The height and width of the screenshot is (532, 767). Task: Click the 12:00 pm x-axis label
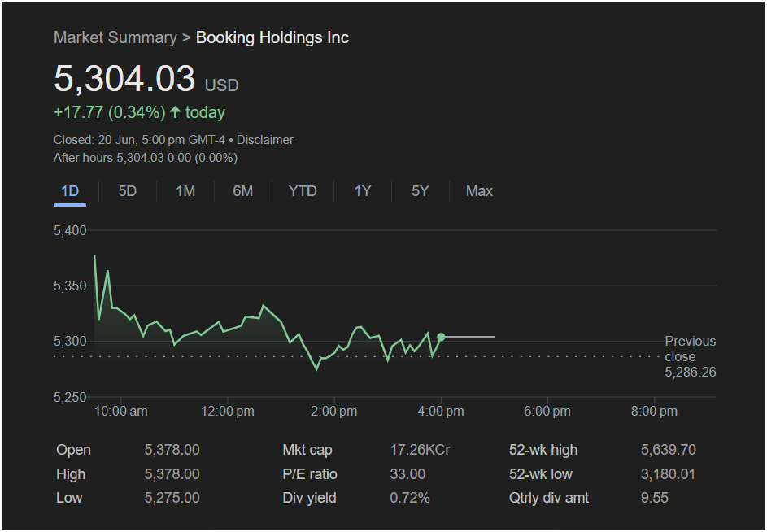click(228, 411)
